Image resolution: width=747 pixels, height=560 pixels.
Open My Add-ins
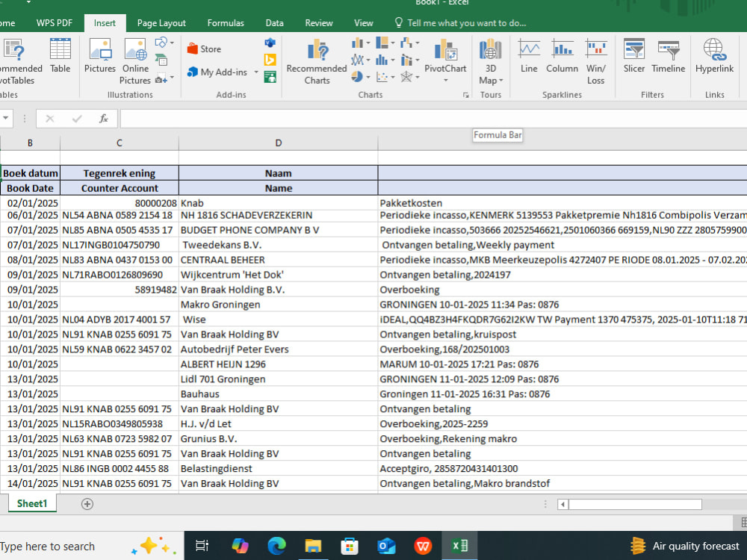(x=217, y=72)
